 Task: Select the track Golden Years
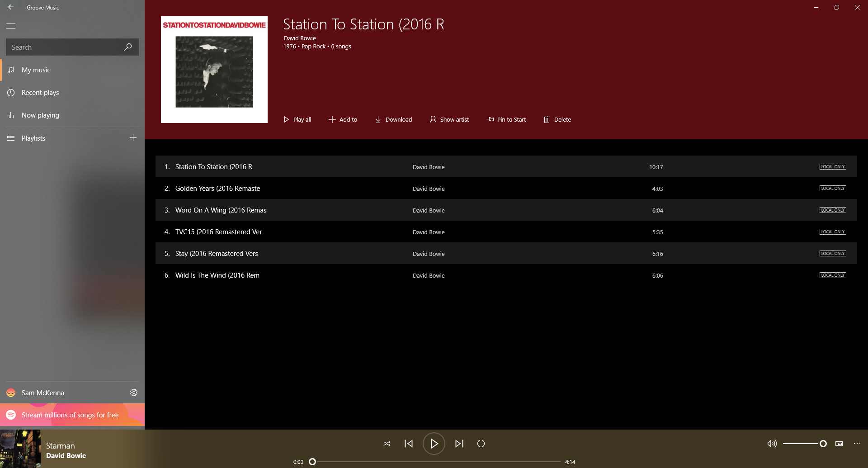(217, 188)
